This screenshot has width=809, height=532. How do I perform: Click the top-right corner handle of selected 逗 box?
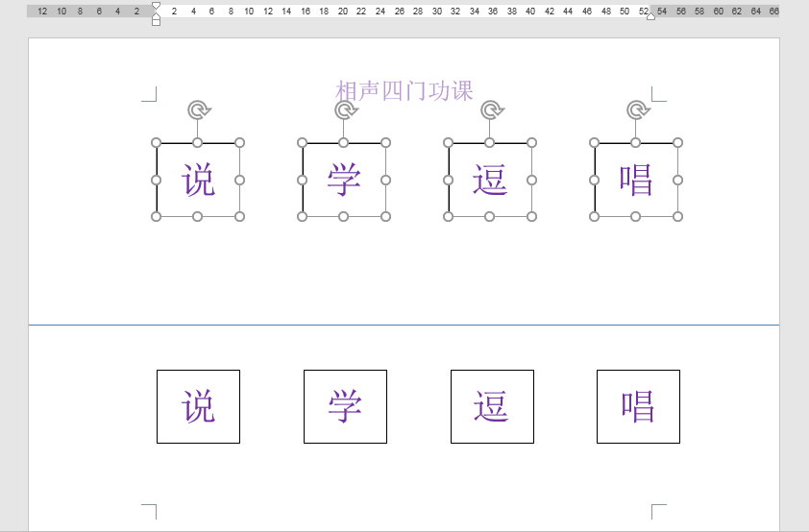(531, 143)
